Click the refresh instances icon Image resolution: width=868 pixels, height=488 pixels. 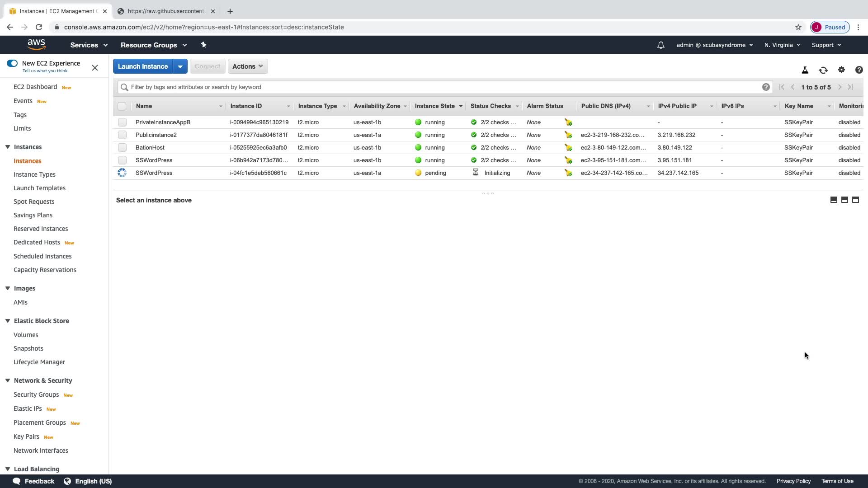pos(823,70)
